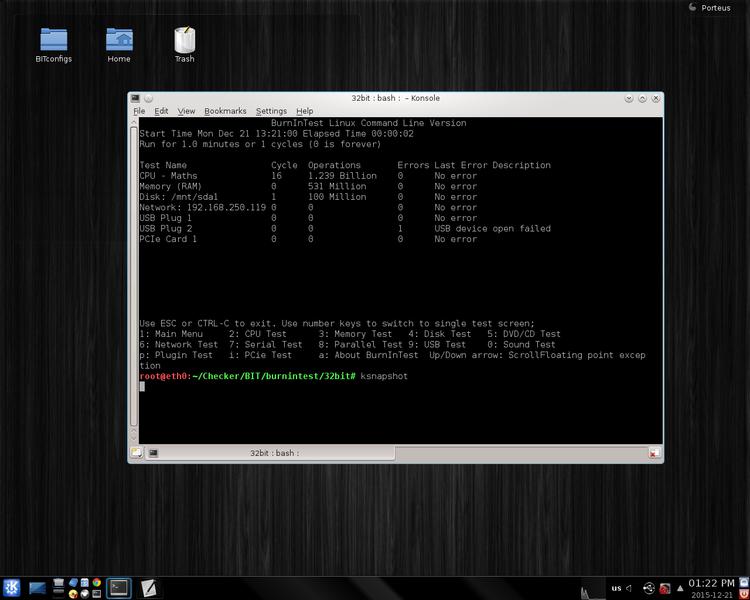Click the 'Memory (RAM)' row text
Image resolution: width=750 pixels, height=600 pixels.
pos(171,187)
